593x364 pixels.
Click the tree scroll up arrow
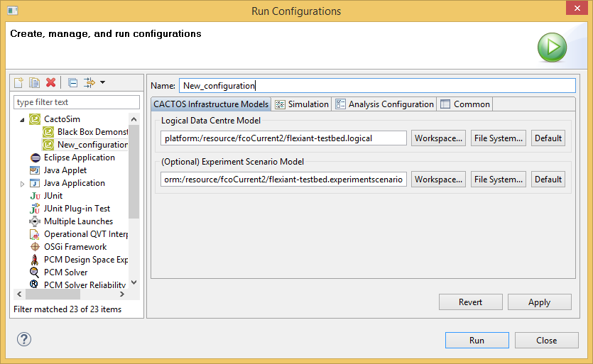click(134, 119)
